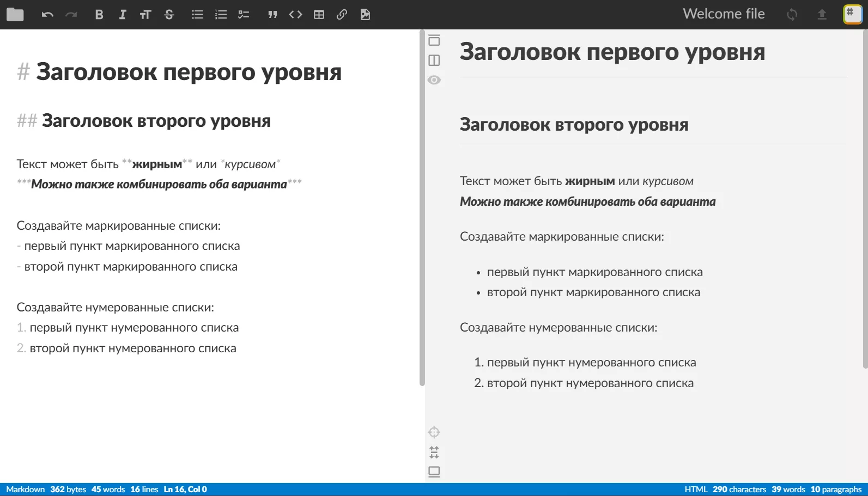The height and width of the screenshot is (496, 868).
Task: Click the Welcome file title
Action: (x=724, y=14)
